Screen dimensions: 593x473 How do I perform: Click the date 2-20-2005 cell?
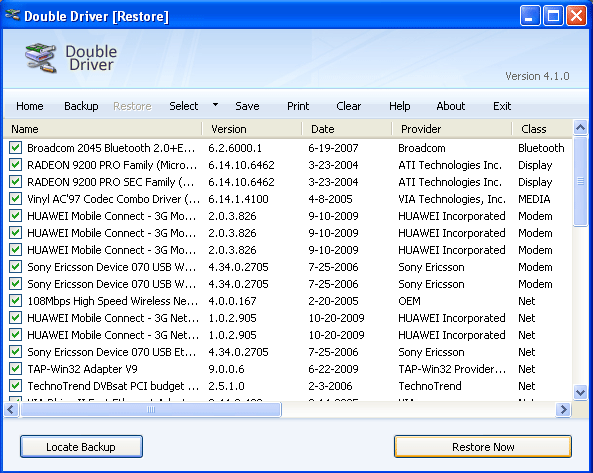click(x=333, y=301)
